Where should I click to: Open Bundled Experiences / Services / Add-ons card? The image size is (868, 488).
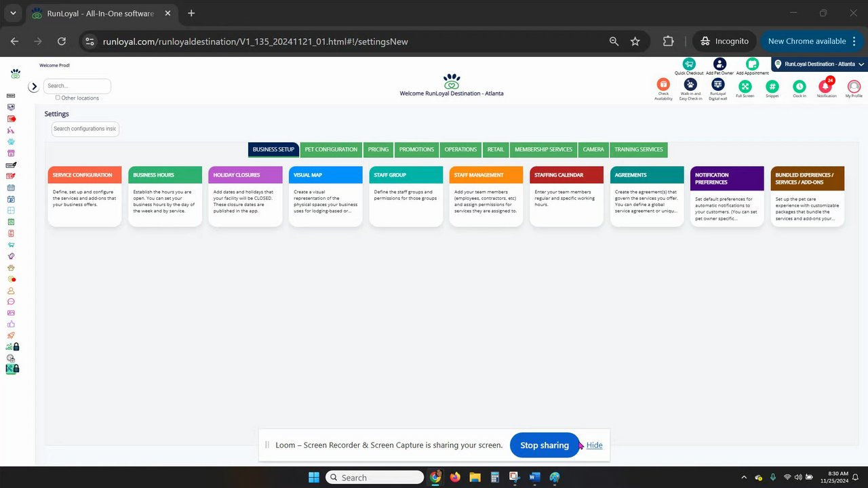(808, 196)
